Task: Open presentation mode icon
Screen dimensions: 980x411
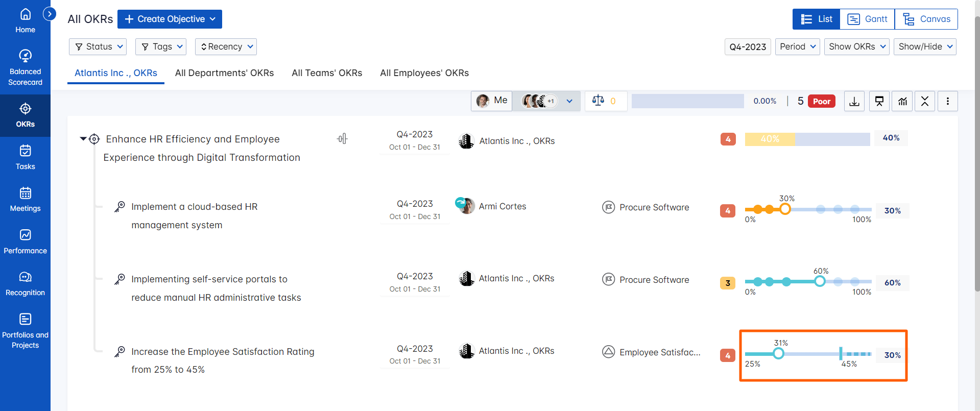Action: (x=879, y=101)
